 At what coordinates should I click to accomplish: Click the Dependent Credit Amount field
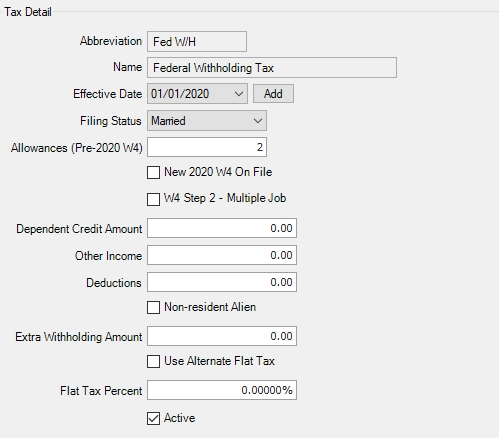[222, 228]
